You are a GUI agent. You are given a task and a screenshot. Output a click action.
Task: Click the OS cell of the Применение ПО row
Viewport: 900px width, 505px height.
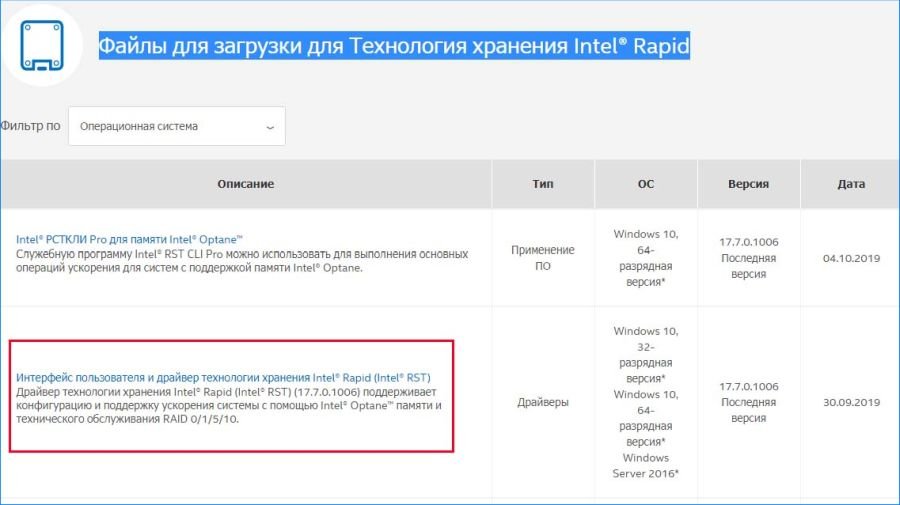coord(646,258)
